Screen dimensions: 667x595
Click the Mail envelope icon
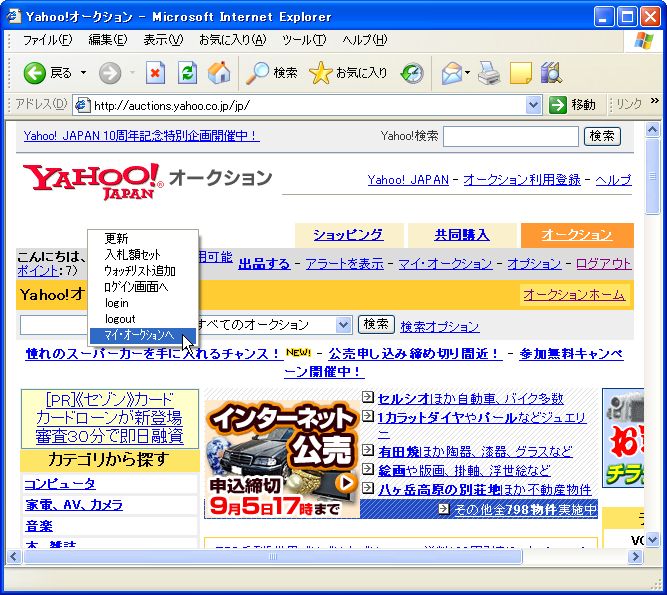452,73
